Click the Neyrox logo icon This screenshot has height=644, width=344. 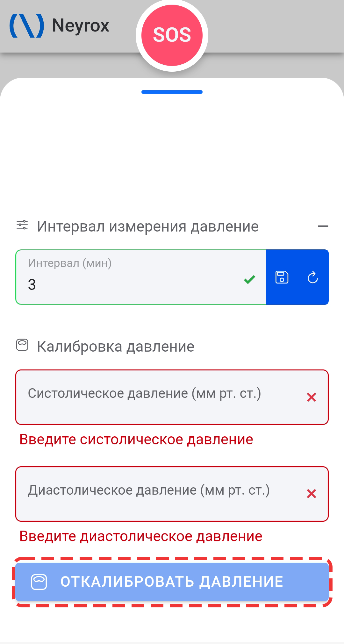coord(27,25)
